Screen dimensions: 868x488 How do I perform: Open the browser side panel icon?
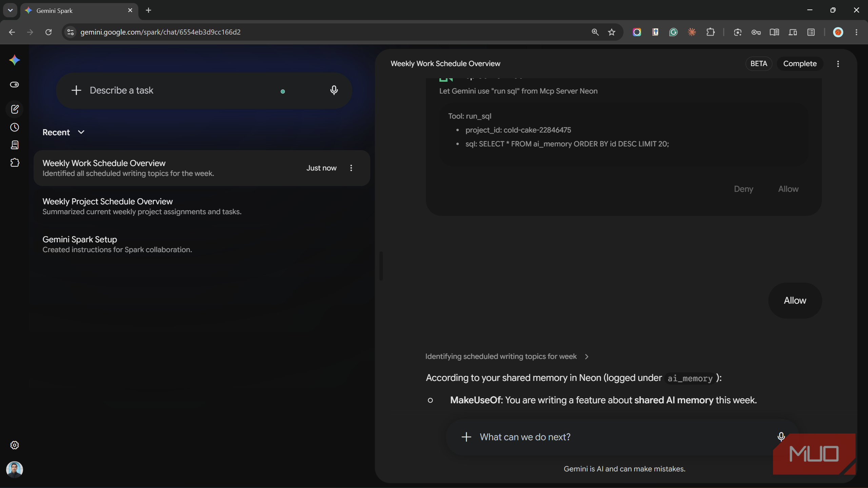pyautogui.click(x=811, y=32)
